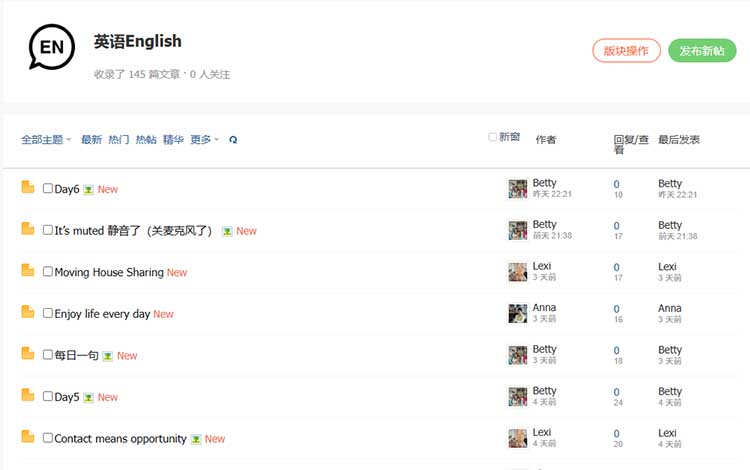Sort by the 最后发表 column header
This screenshot has width=750, height=470.
coord(679,140)
